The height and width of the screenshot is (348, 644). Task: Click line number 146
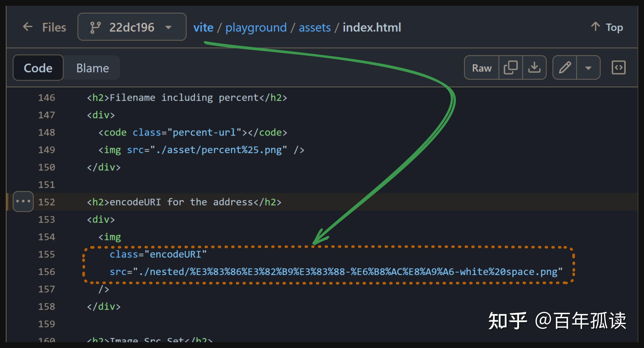click(47, 97)
